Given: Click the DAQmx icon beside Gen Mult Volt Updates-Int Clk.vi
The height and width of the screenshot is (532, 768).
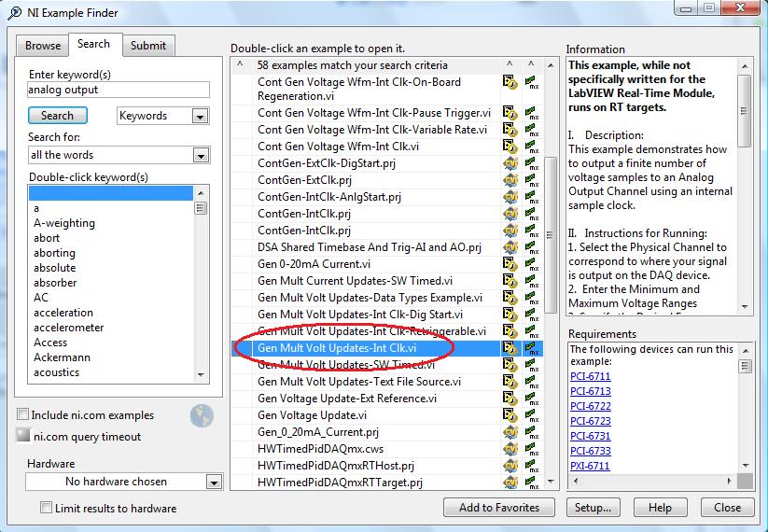Looking at the screenshot, I should point(531,348).
